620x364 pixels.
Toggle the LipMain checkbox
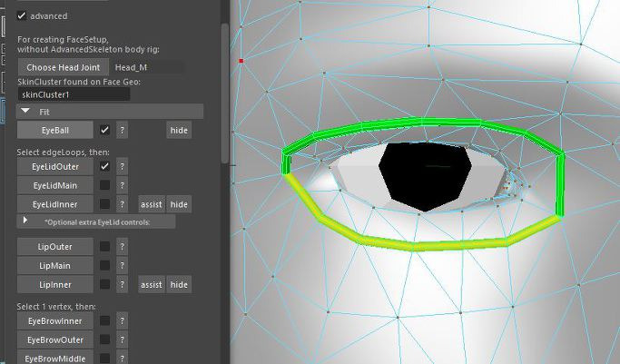pyautogui.click(x=104, y=265)
